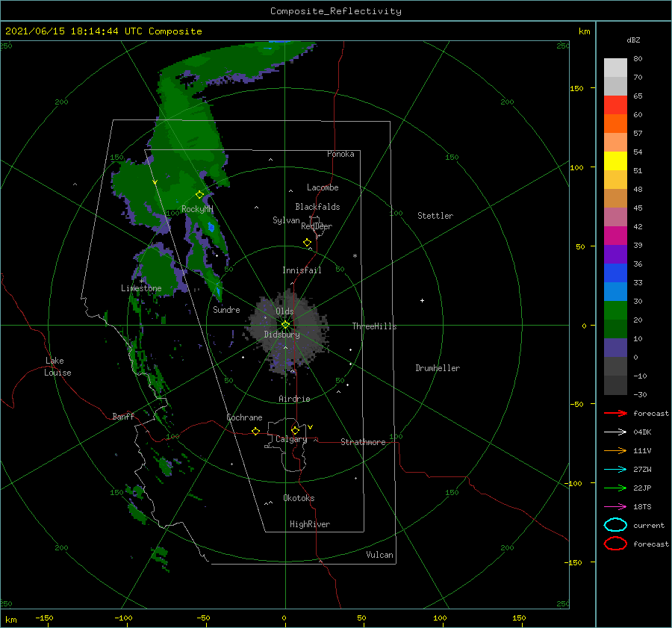Click the Calgary city label
The width and height of the screenshot is (672, 628).
[x=291, y=439]
